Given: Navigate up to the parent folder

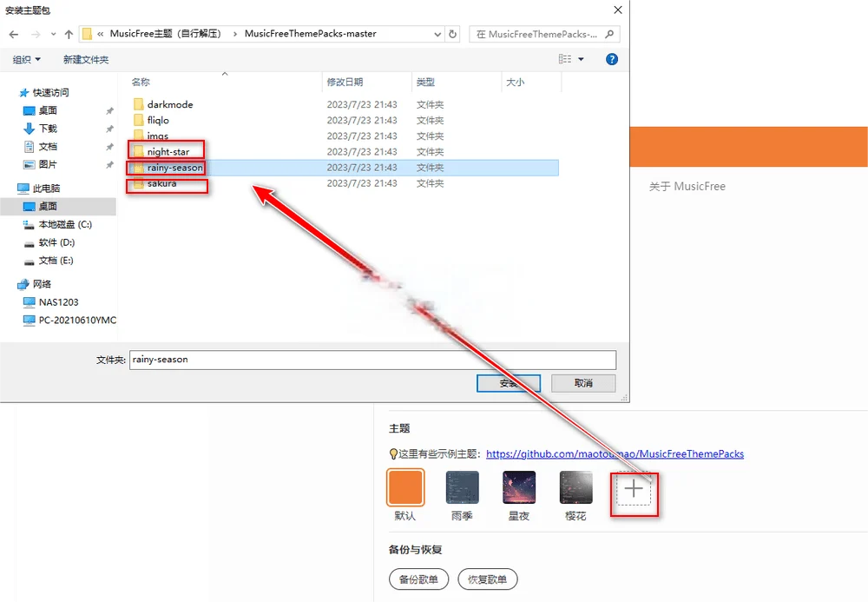Looking at the screenshot, I should 68,35.
